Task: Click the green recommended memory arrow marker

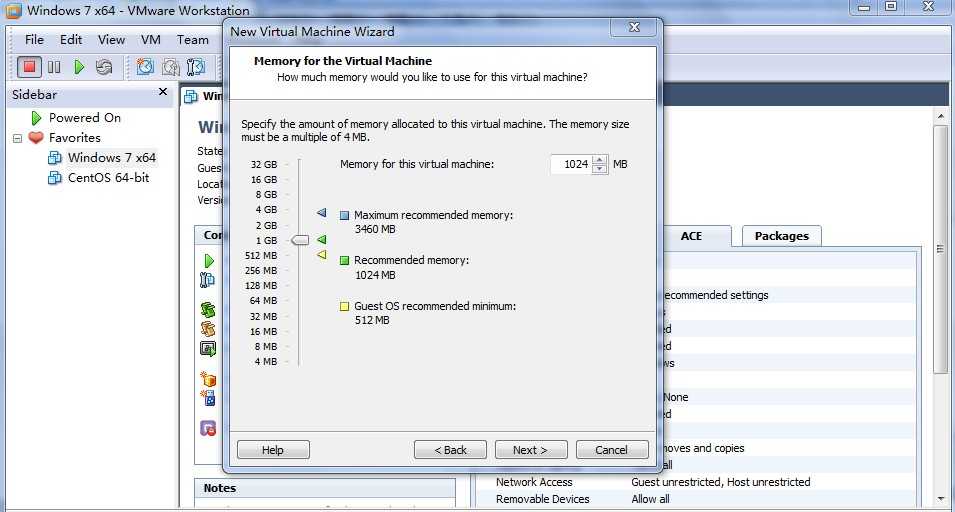Action: point(322,240)
